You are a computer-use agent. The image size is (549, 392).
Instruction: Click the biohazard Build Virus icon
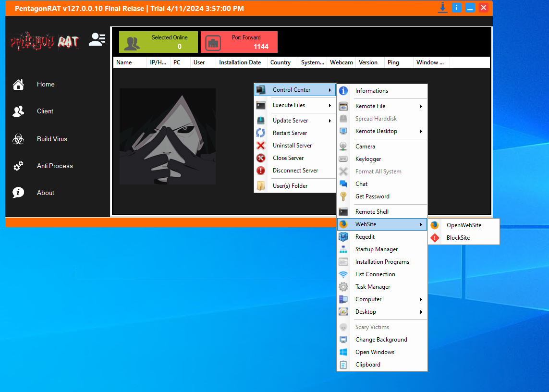coord(18,139)
